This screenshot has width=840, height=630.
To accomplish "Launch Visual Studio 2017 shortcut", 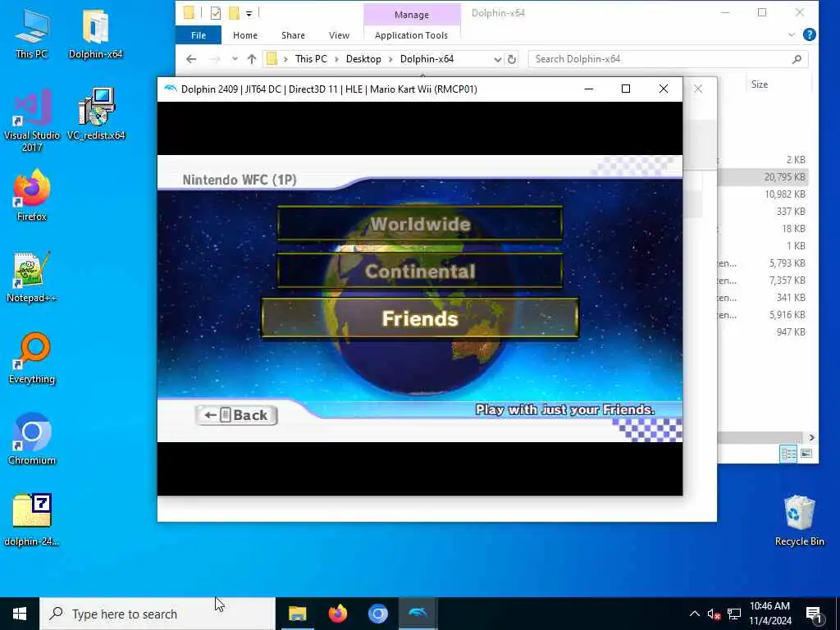I will (32, 120).
